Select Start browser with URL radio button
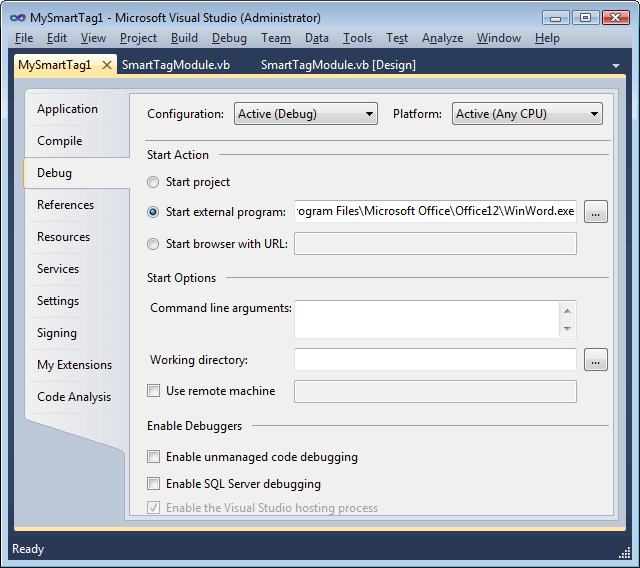This screenshot has width=640, height=568. click(x=153, y=244)
